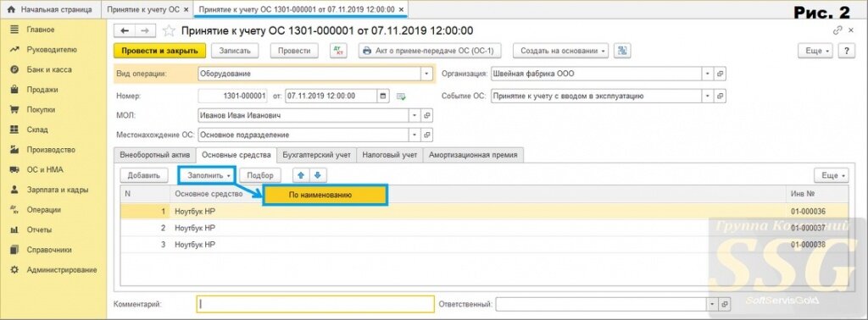868x320 pixels.
Task: Click Провести и закрыть button
Action: 160,50
